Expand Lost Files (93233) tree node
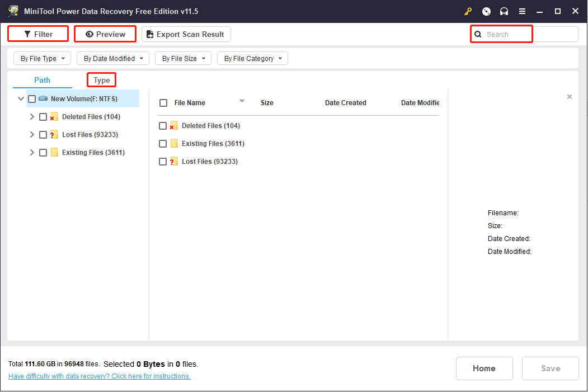The width and height of the screenshot is (588, 392). (x=32, y=135)
